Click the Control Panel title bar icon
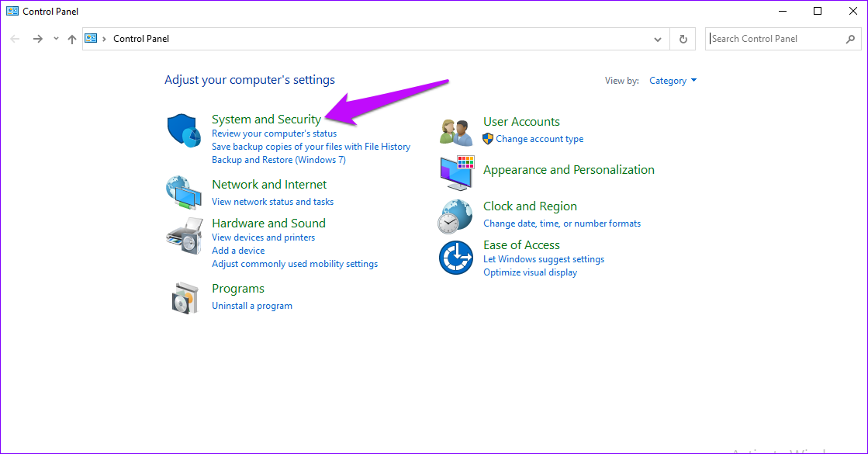Screen dimensions: 868x454 [x=12, y=11]
